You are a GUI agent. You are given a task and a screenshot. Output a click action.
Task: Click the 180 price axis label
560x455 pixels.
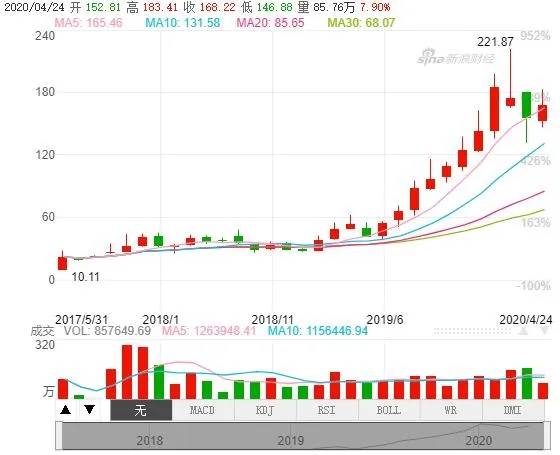(45, 92)
